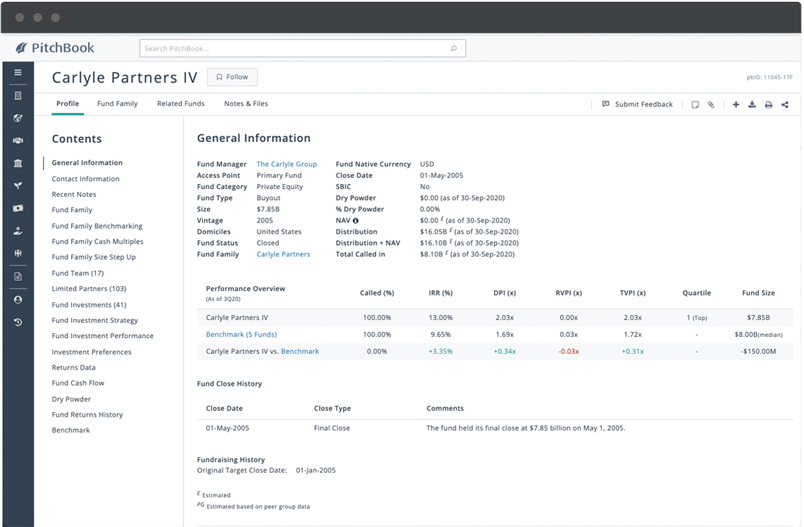Jump to Fund Investment Performance section

pos(103,336)
